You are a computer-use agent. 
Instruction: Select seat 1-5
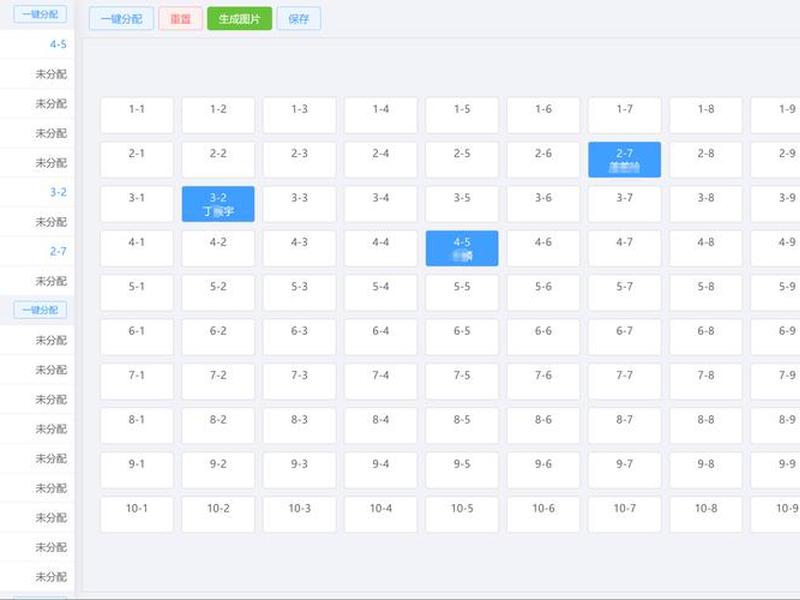coord(462,115)
